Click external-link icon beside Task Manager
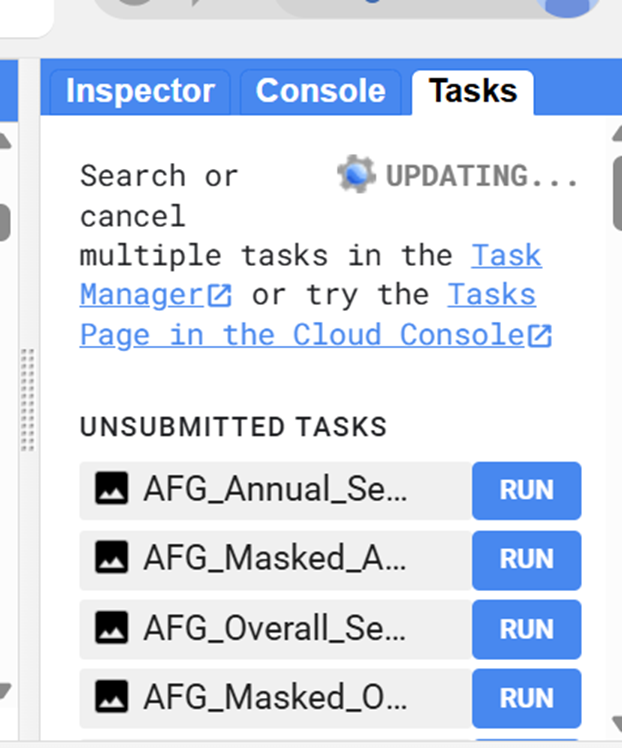Screen dimensions: 622x748 tap(221, 296)
